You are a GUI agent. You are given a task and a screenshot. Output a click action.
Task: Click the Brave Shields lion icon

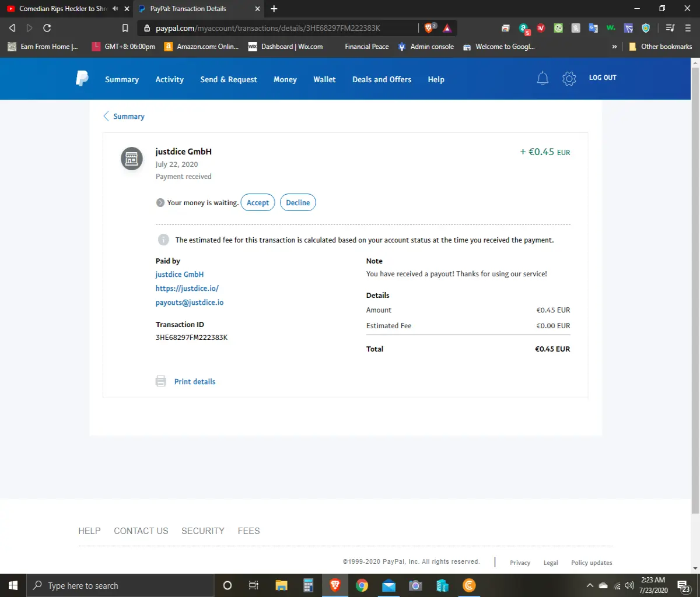pos(430,27)
